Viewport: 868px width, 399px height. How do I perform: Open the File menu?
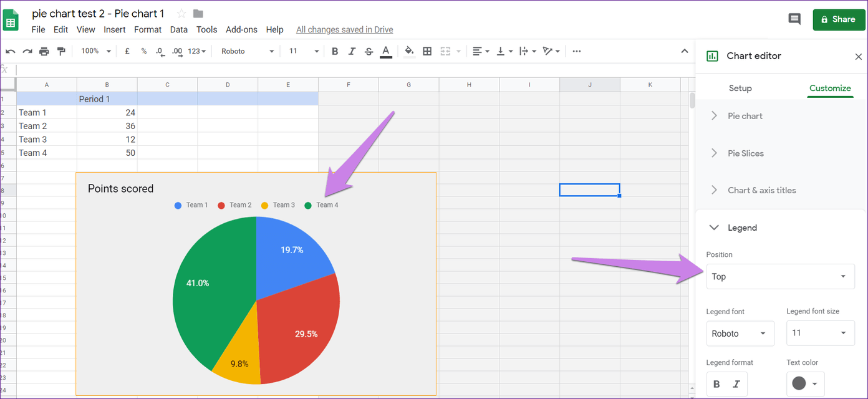click(38, 29)
